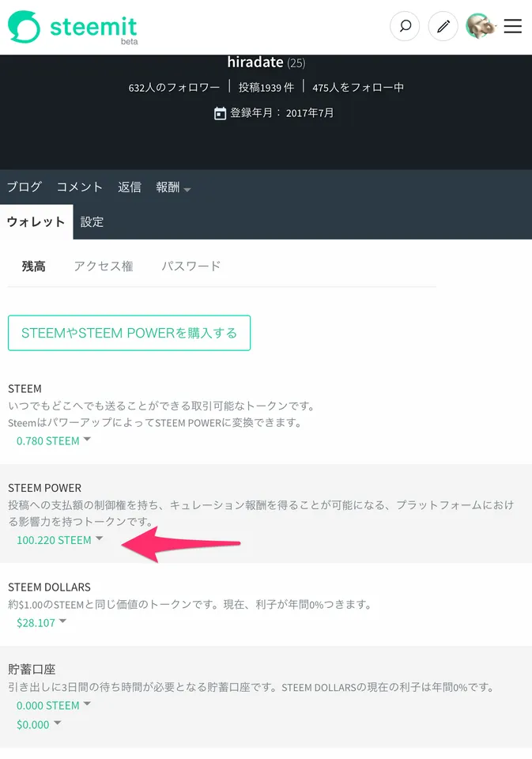Click the Steemit logo
The width and height of the screenshot is (532, 759).
click(x=73, y=27)
